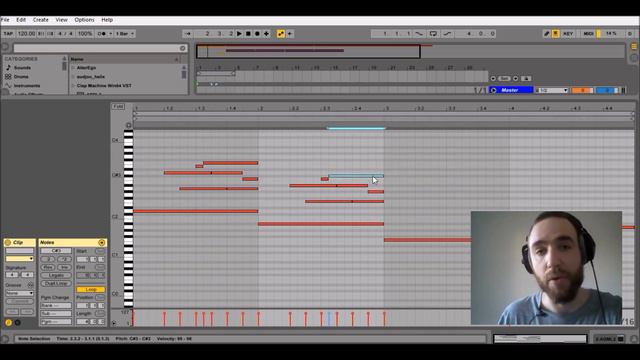640x360 pixels.
Task: Open the 1 Bar quantization menu
Action: tap(125, 34)
